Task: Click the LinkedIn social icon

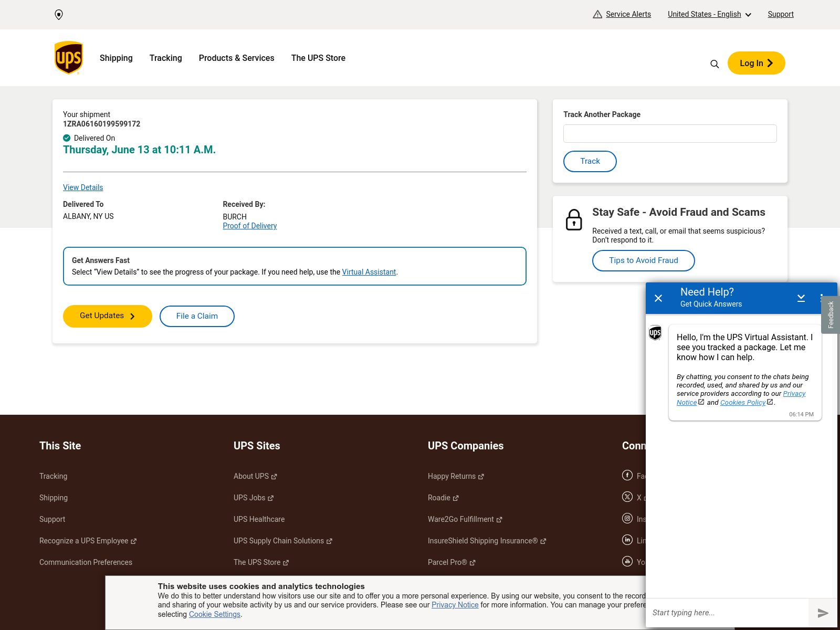Action: 627,540
